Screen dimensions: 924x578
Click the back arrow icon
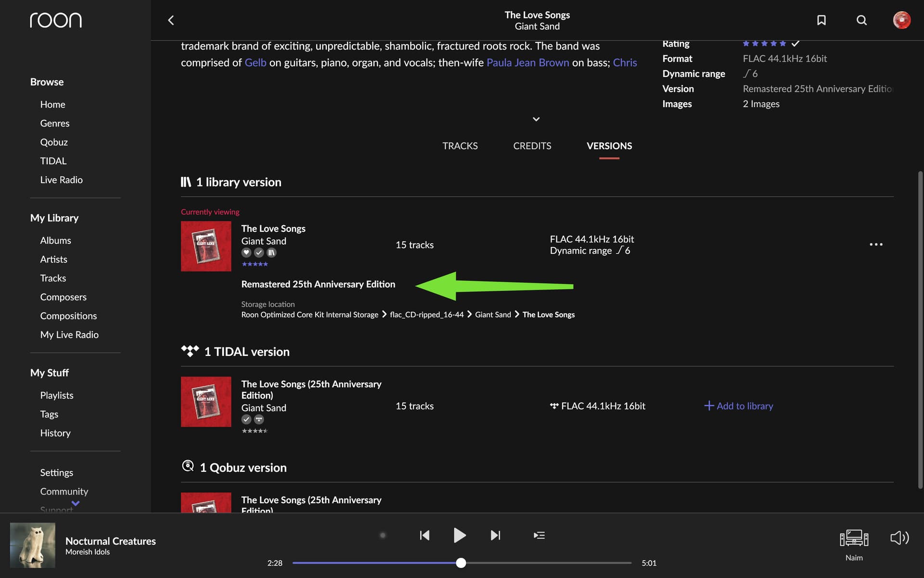point(171,20)
